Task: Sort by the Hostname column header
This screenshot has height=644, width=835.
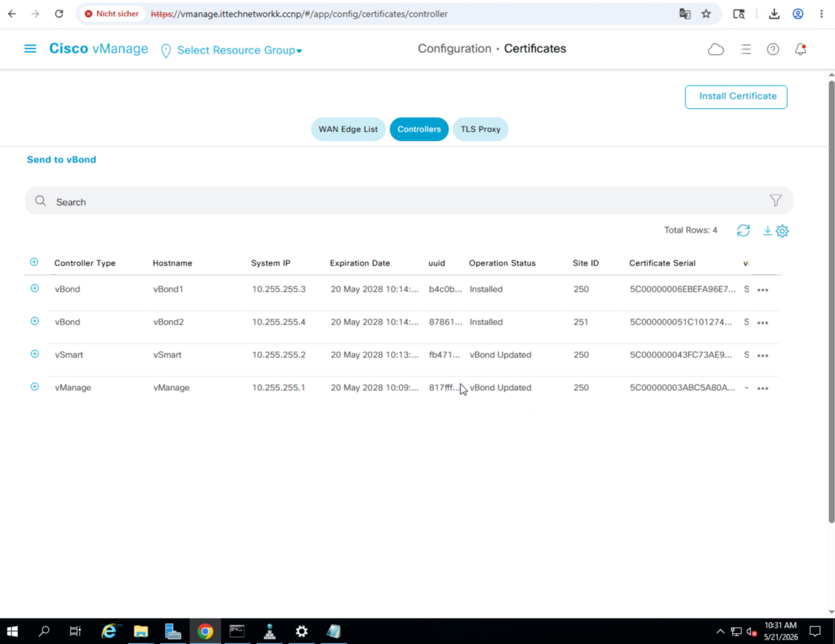Action: tap(172, 263)
